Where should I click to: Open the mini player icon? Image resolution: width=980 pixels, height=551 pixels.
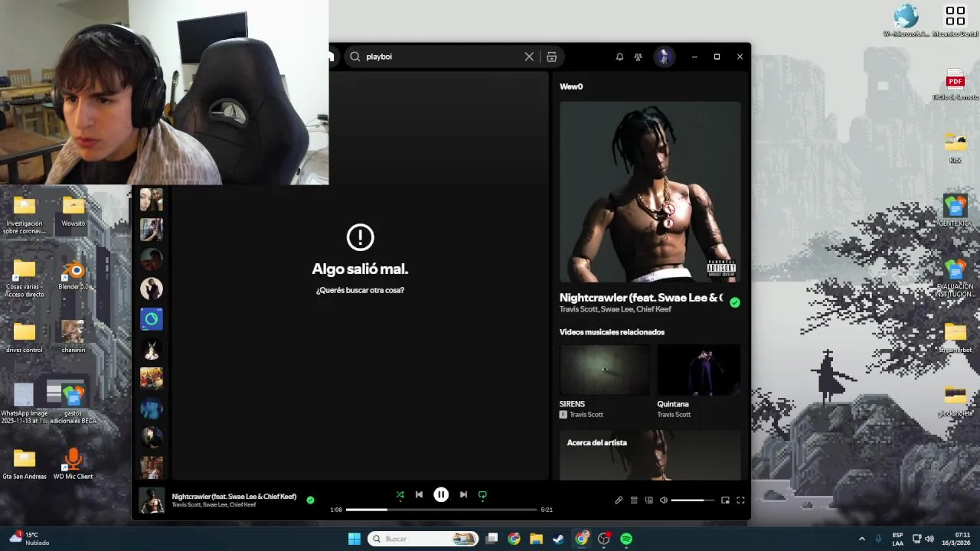(x=725, y=500)
